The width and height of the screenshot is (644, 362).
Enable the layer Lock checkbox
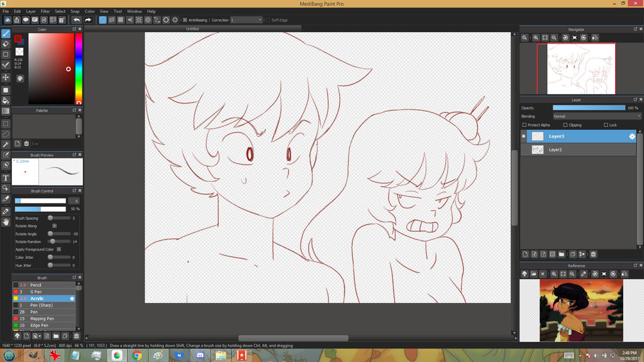pos(606,125)
